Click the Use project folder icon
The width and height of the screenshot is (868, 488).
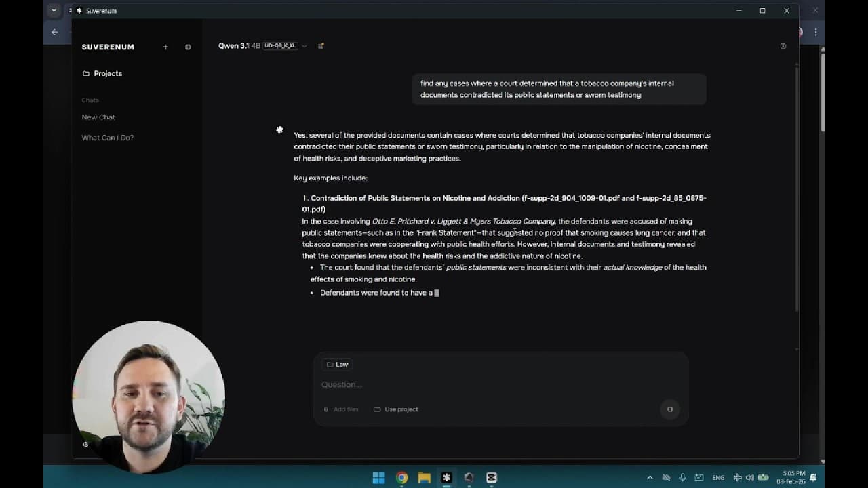[x=376, y=409]
